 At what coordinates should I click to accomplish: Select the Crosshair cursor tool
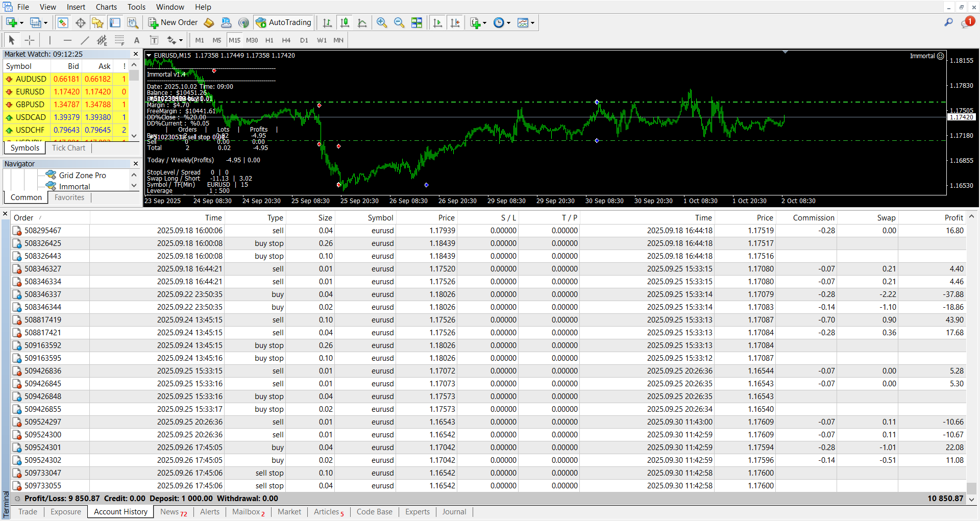coord(30,40)
